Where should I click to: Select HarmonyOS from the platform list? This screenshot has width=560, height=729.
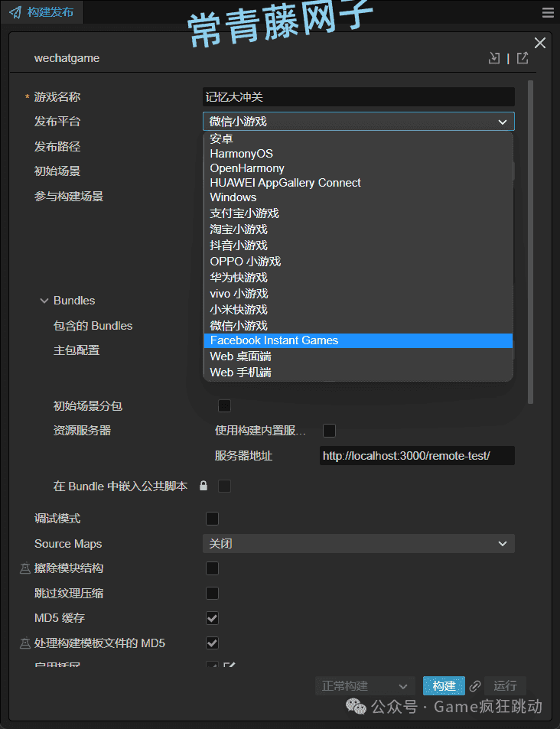pyautogui.click(x=358, y=154)
